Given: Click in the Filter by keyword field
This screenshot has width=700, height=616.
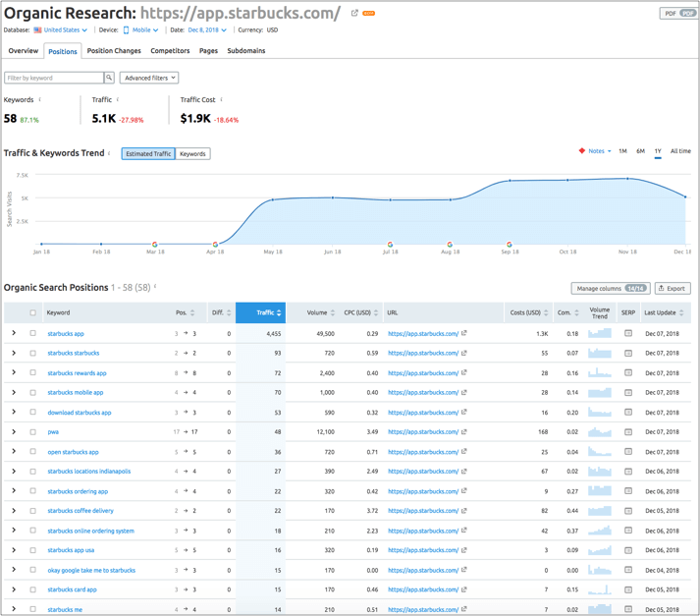Looking at the screenshot, I should pyautogui.click(x=54, y=78).
